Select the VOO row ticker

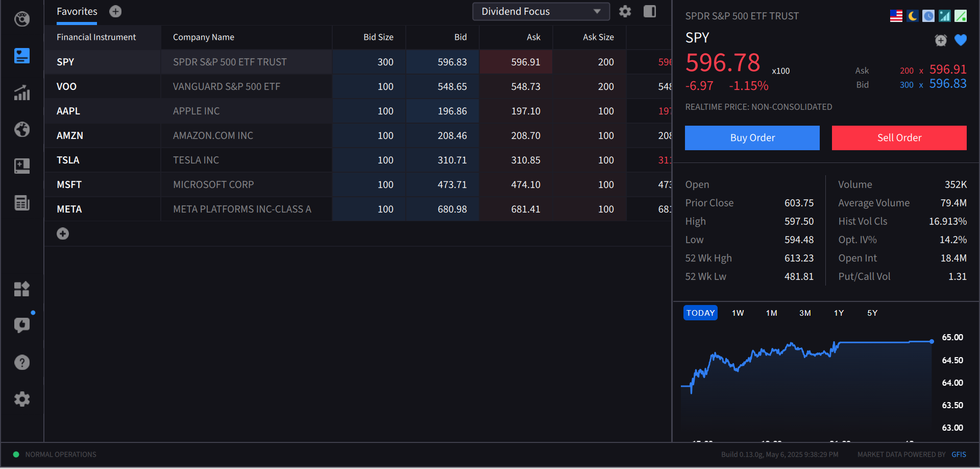[66, 86]
